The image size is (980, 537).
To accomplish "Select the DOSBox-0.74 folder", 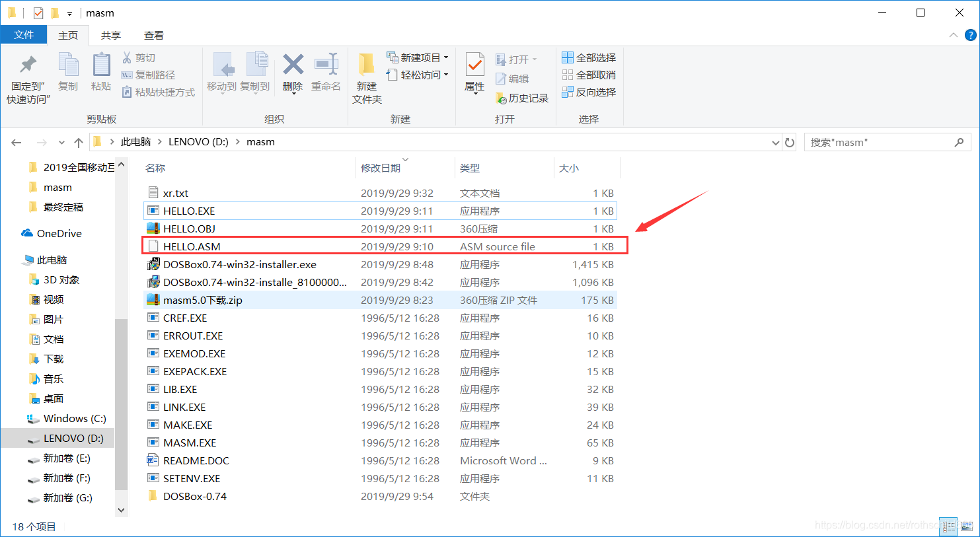I will tap(380, 496).
